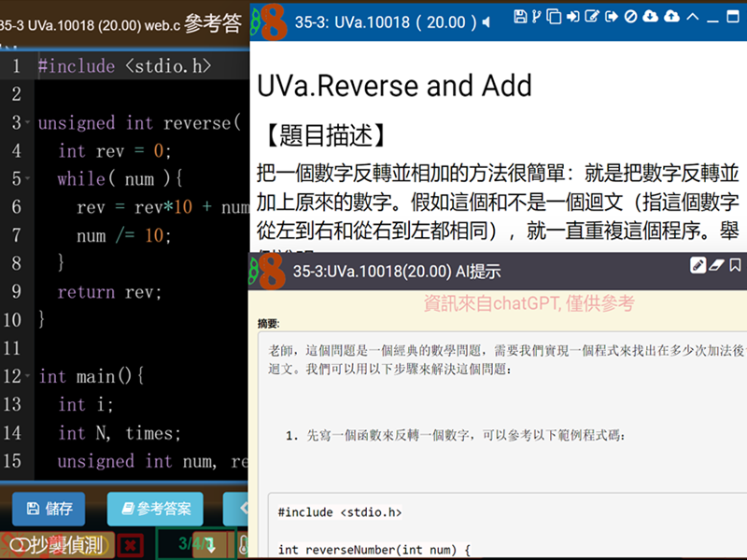Click the edit pencil icon in problem header
Screen dimensions: 747x560
pos(593,16)
